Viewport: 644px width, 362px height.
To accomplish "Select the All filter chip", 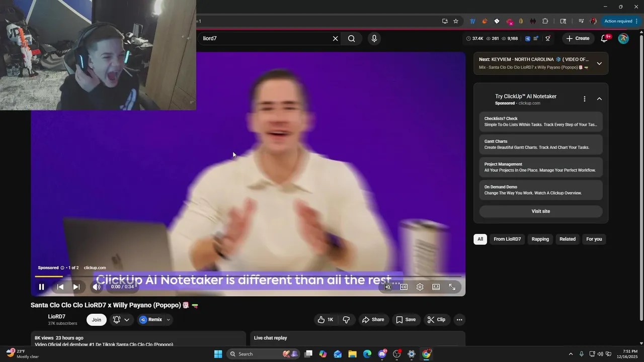I will [x=480, y=239].
